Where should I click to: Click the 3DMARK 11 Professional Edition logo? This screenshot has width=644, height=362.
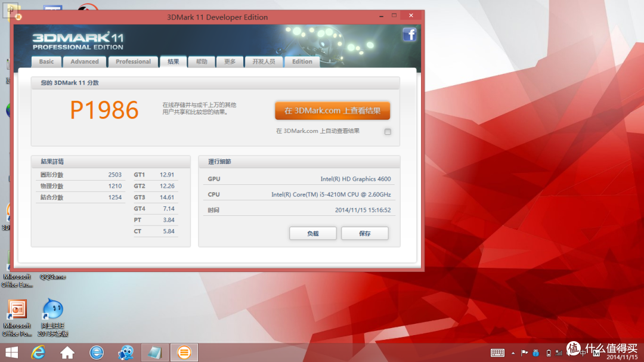coord(78,41)
